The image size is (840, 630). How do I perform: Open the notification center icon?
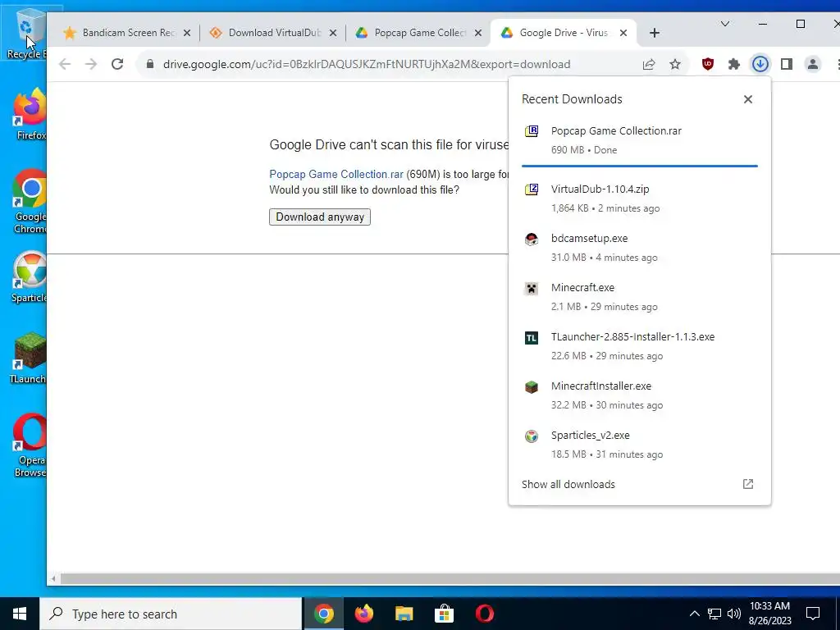(813, 614)
